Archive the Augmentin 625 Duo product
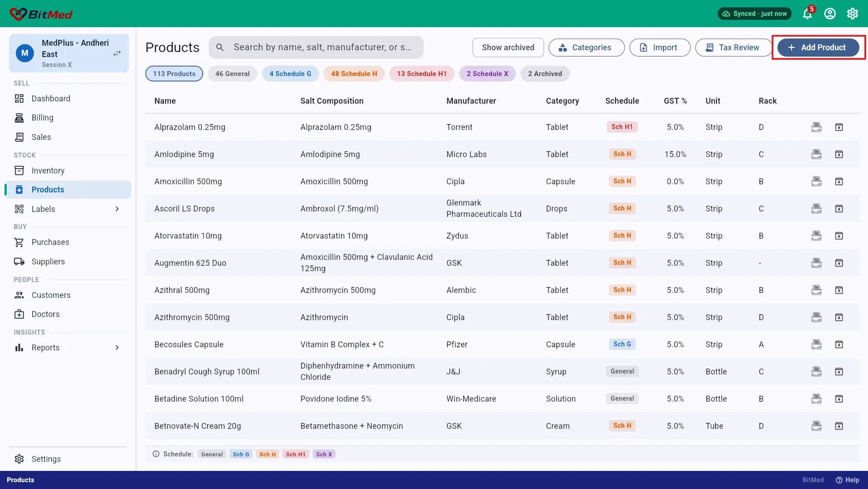 click(839, 263)
